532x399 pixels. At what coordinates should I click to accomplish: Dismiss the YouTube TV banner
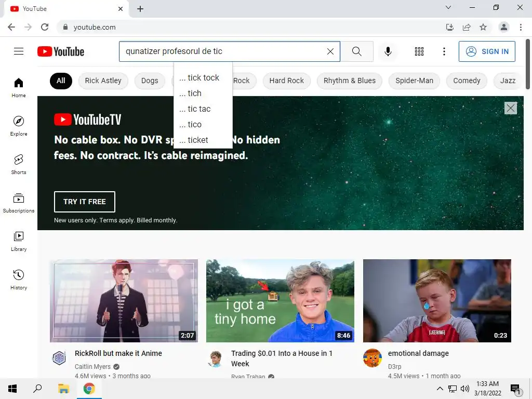coord(510,108)
